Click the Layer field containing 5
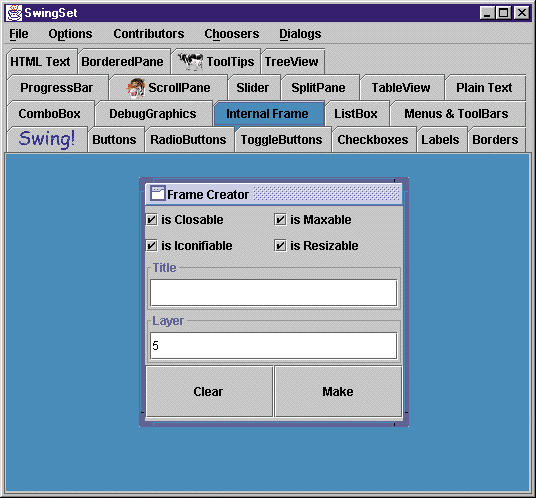The image size is (536, 498). pos(273,346)
